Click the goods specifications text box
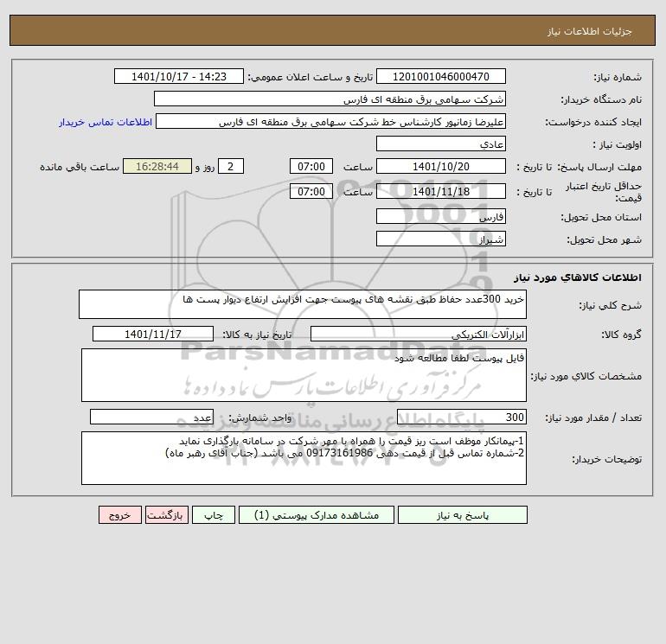This screenshot has height=644, width=666. 304,375
